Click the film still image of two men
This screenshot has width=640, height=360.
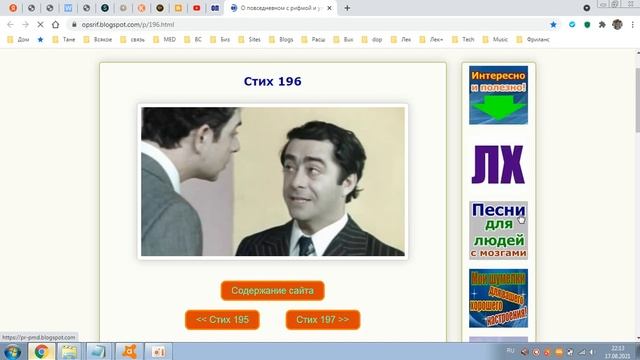coord(273,182)
